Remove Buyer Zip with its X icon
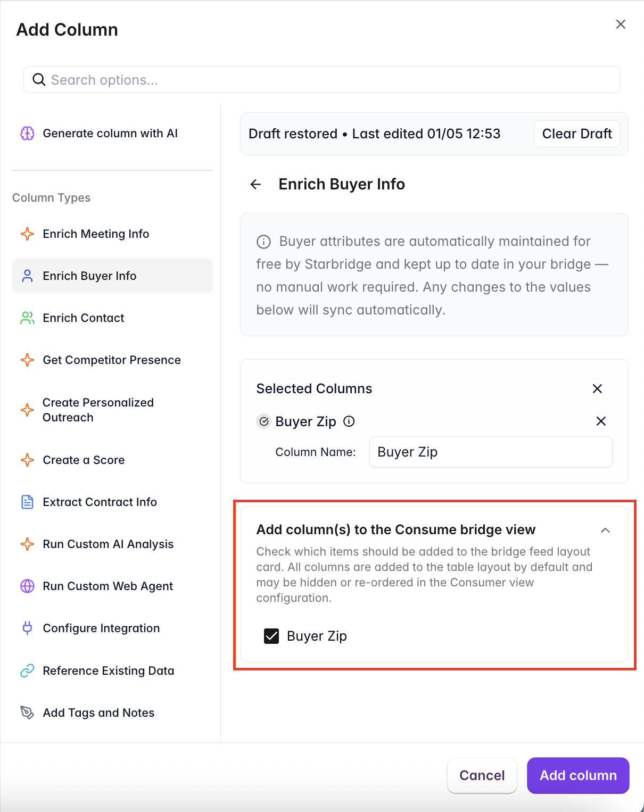Image resolution: width=644 pixels, height=812 pixels. point(601,421)
